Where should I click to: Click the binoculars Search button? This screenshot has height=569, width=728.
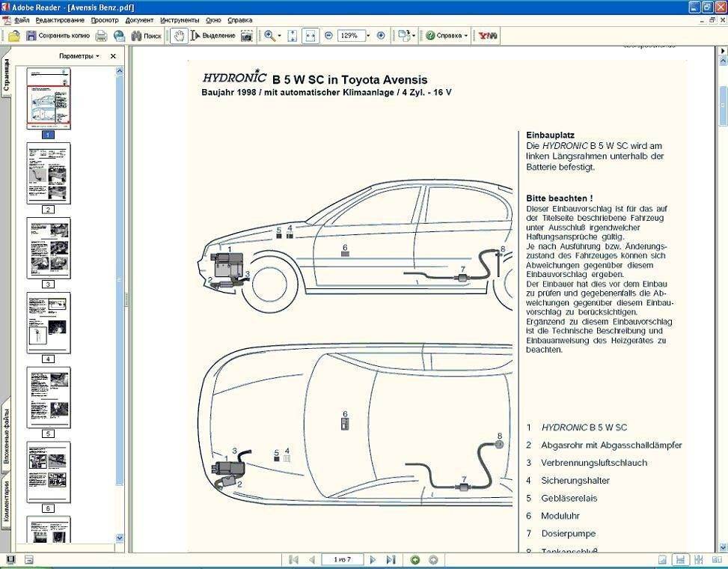point(146,35)
